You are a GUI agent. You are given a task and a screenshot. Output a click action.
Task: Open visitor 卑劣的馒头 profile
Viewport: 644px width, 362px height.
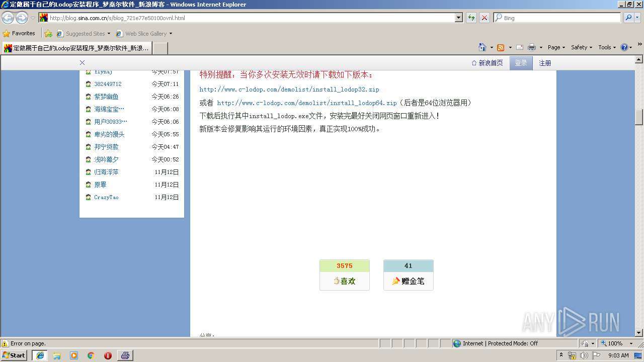pyautogui.click(x=109, y=134)
